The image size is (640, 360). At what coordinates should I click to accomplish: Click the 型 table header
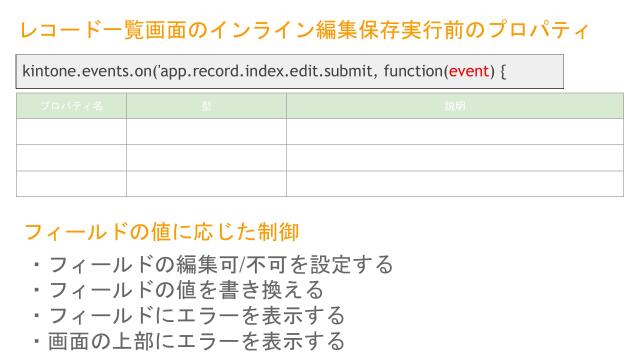[207, 106]
